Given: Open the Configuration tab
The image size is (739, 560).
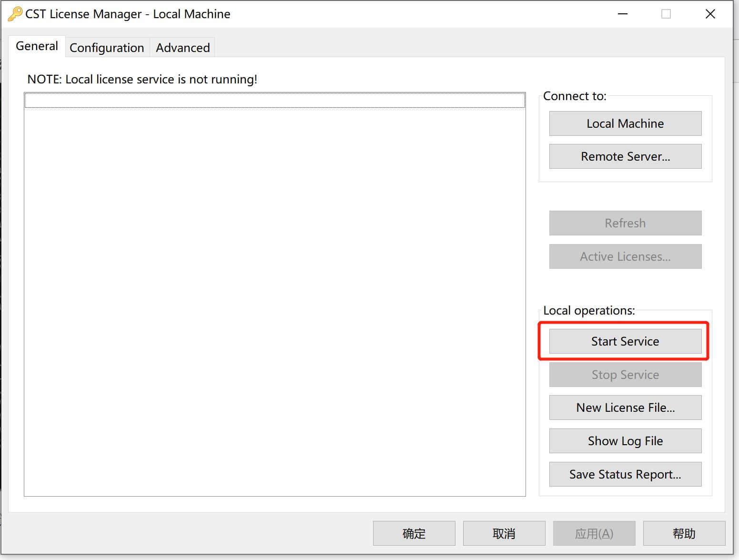Looking at the screenshot, I should [107, 48].
